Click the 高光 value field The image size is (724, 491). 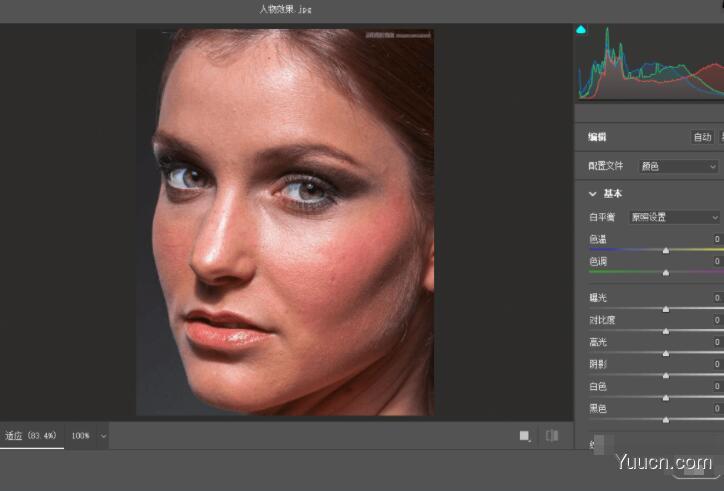[x=717, y=342]
